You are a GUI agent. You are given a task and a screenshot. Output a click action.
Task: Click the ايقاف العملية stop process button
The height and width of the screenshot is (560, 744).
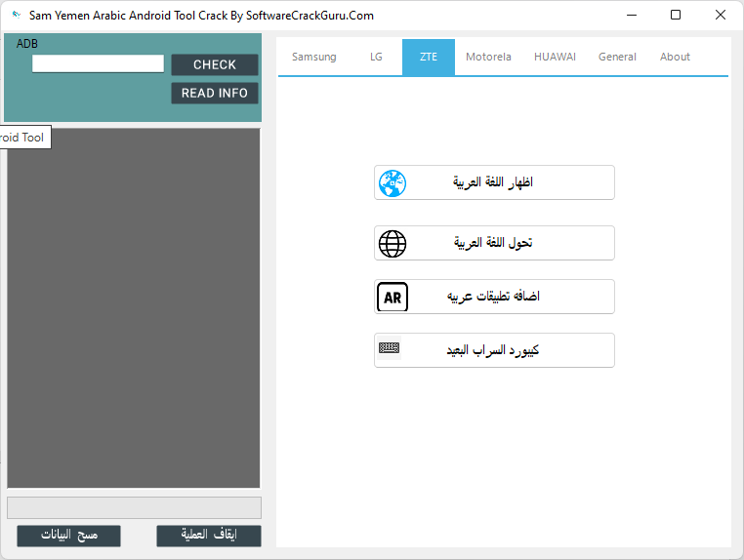pos(209,536)
